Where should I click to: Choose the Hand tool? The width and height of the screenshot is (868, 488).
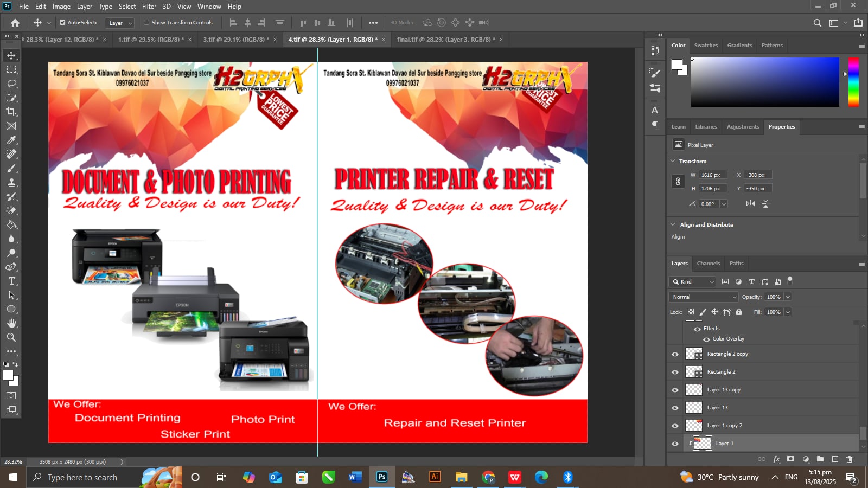[x=11, y=323]
